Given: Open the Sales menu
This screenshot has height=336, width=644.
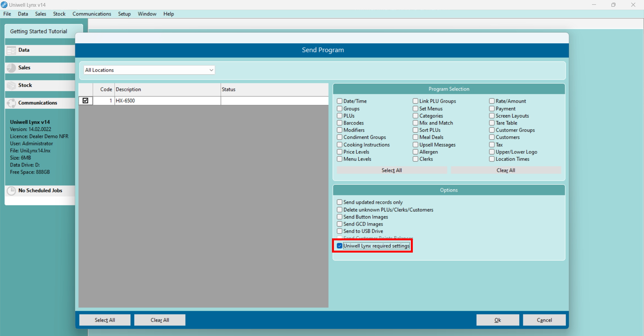Looking at the screenshot, I should (x=41, y=14).
